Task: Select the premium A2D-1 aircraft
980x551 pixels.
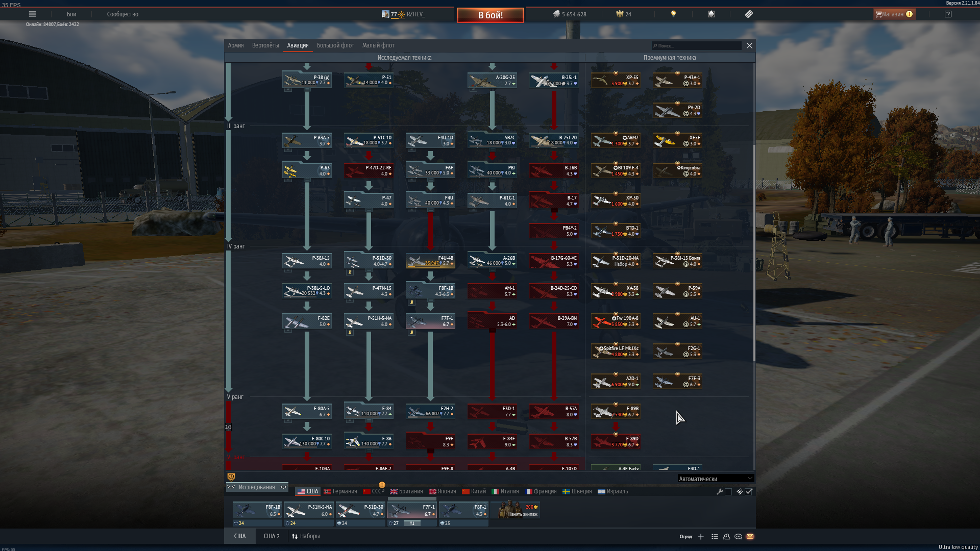Action: click(x=616, y=382)
